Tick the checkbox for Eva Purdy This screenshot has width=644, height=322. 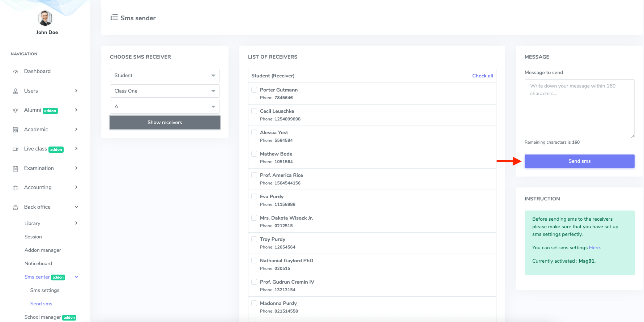pyautogui.click(x=254, y=196)
